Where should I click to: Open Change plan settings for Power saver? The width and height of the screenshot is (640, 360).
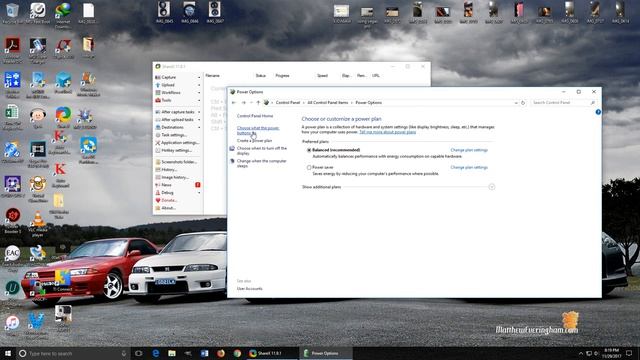469,167
